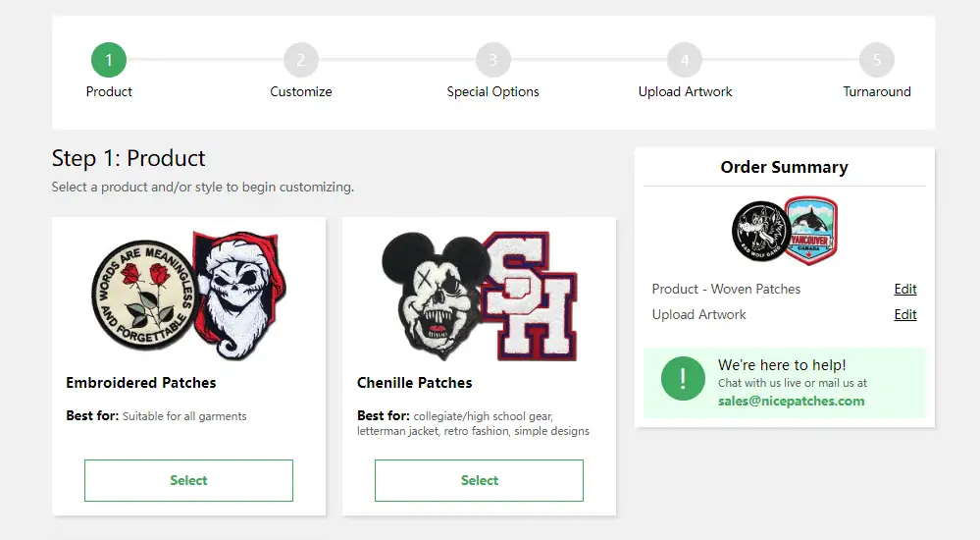Click the step 4 circle icon

coord(685,60)
